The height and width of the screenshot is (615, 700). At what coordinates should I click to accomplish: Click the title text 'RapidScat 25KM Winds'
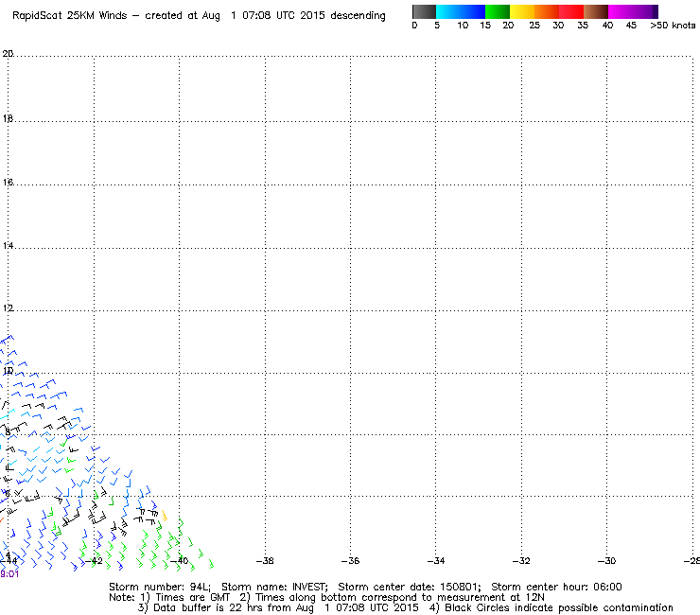click(70, 16)
